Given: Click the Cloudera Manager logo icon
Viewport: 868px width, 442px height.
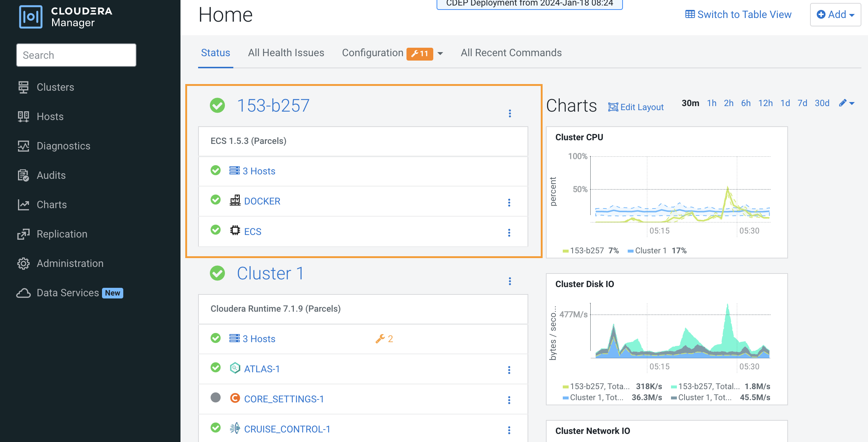Looking at the screenshot, I should coord(30,17).
